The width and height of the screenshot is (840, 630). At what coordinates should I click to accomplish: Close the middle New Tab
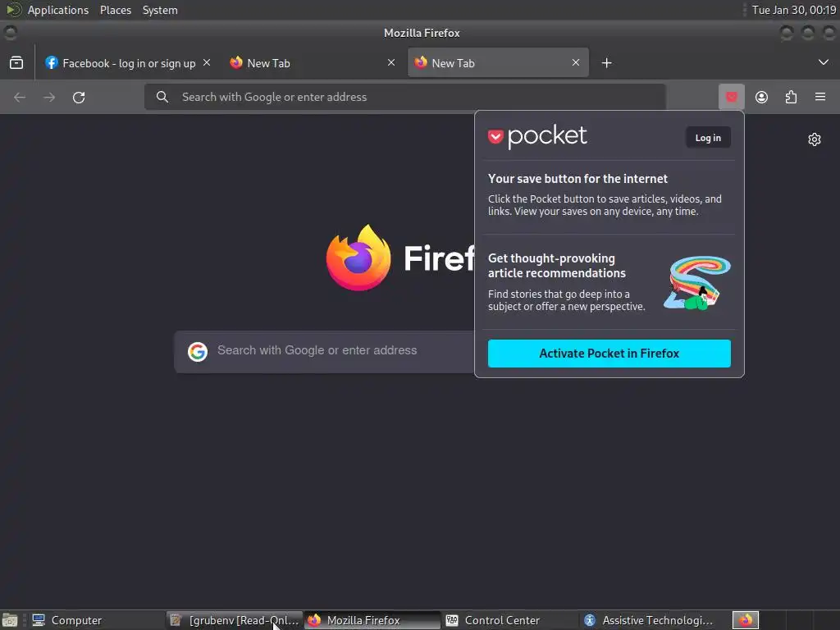point(391,62)
